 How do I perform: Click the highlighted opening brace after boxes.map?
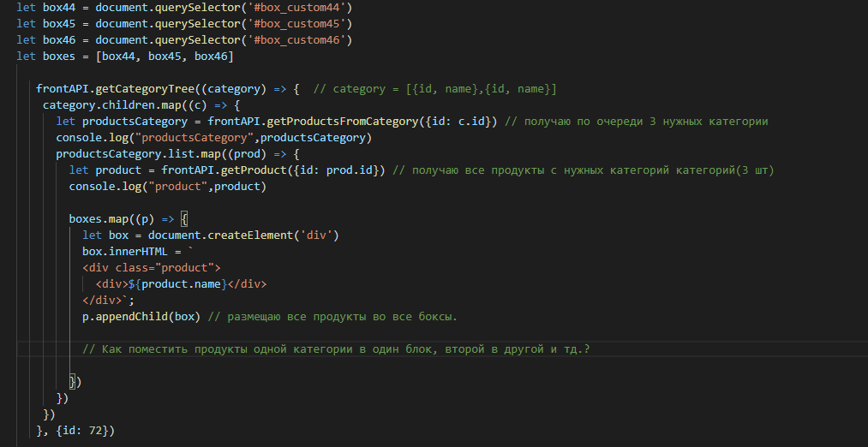click(184, 219)
